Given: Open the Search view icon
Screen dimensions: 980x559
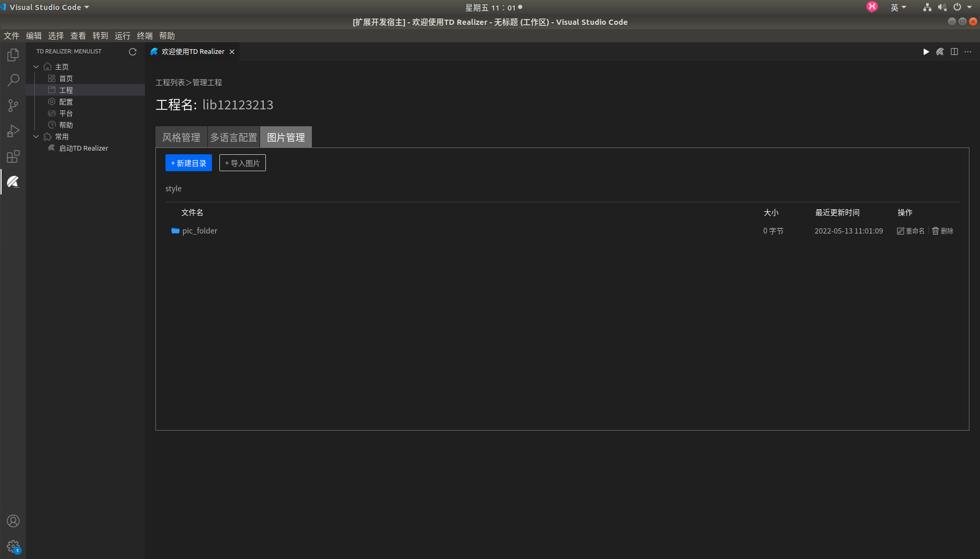Looking at the screenshot, I should tap(13, 80).
